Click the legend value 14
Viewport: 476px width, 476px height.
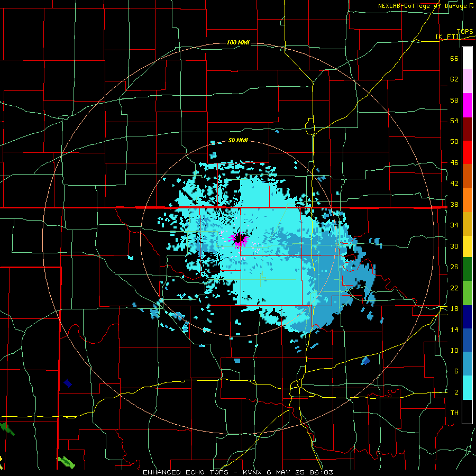tap(454, 329)
